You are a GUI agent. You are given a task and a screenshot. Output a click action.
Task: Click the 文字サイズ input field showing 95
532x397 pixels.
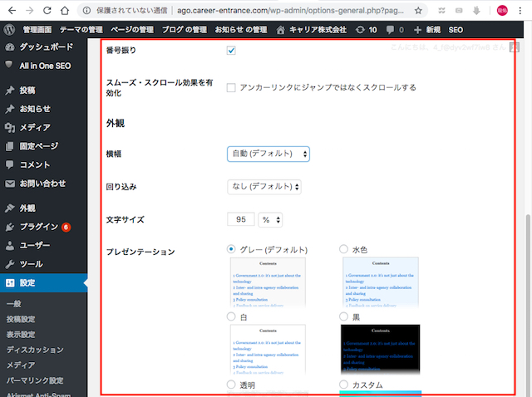click(241, 220)
